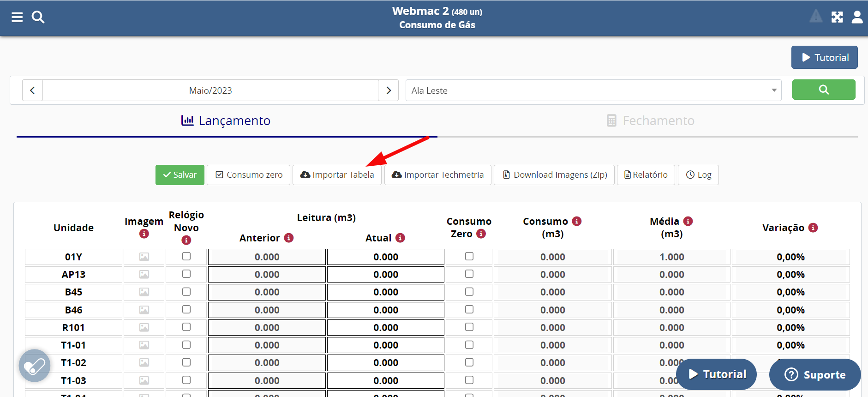Screen dimensions: 868x397
Task: Open the user profile icon
Action: click(x=857, y=17)
